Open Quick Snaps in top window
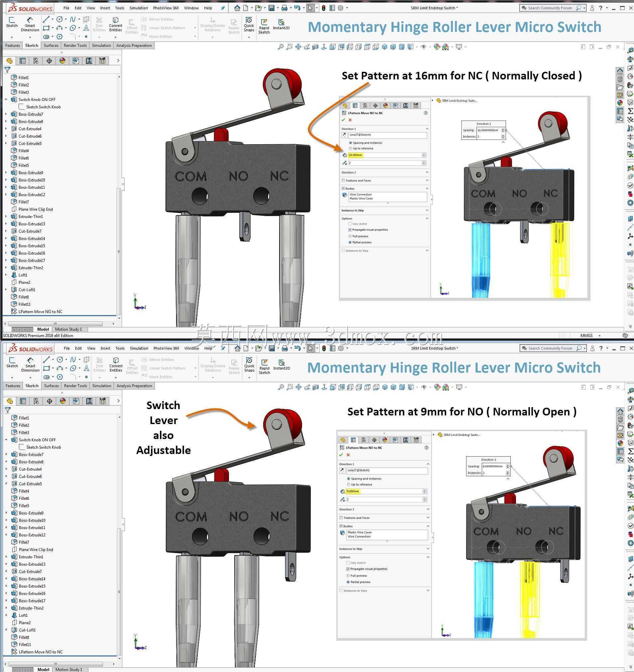 249,24
